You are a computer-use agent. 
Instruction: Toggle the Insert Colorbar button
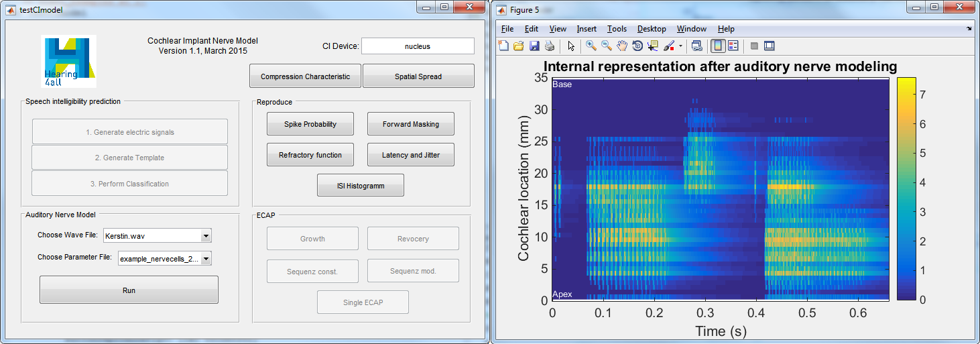(717, 46)
